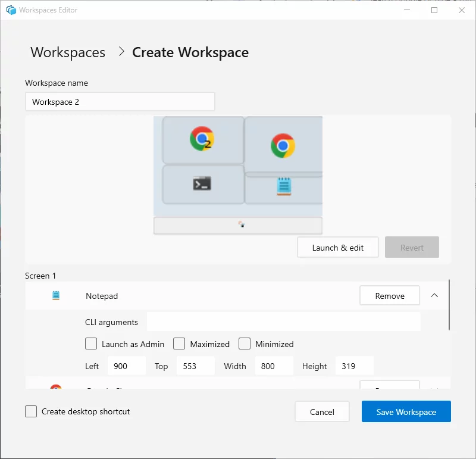476x459 pixels.
Task: Maximize the Workspaces Editor window
Action: (434, 10)
